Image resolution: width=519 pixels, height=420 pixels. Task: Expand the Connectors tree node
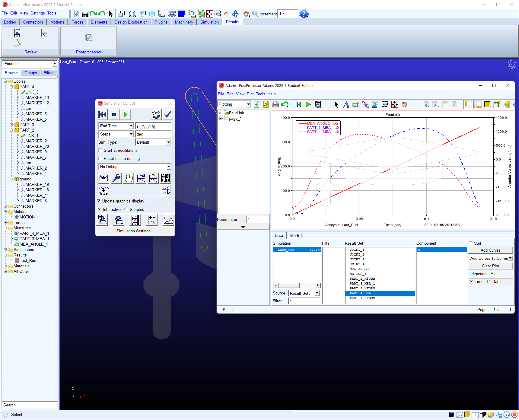pyautogui.click(x=5, y=206)
